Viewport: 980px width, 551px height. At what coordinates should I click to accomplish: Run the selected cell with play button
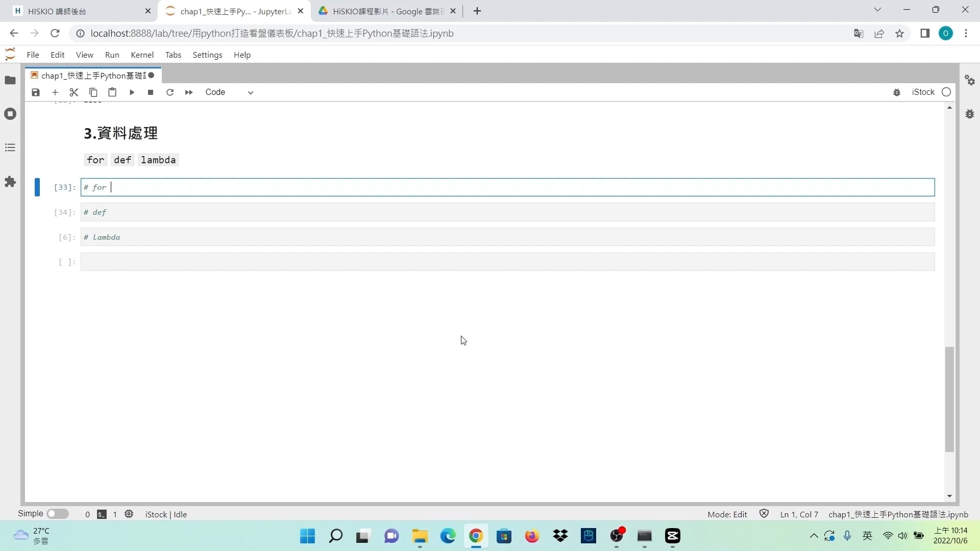(x=132, y=92)
